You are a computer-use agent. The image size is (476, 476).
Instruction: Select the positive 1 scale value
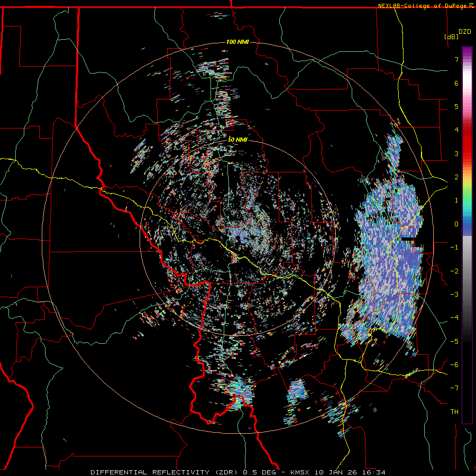[456, 200]
